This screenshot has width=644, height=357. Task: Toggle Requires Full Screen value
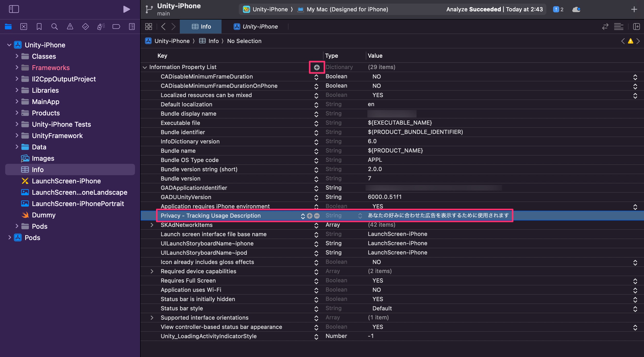[635, 281]
